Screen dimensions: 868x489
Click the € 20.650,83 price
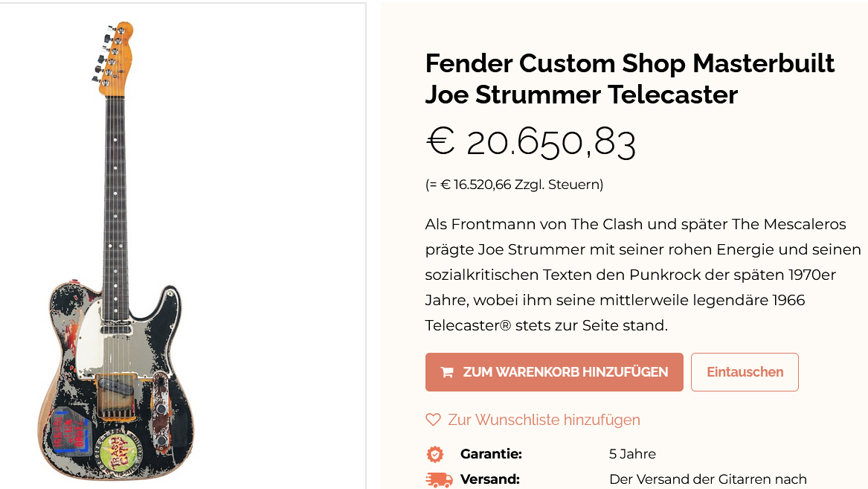[x=531, y=142]
